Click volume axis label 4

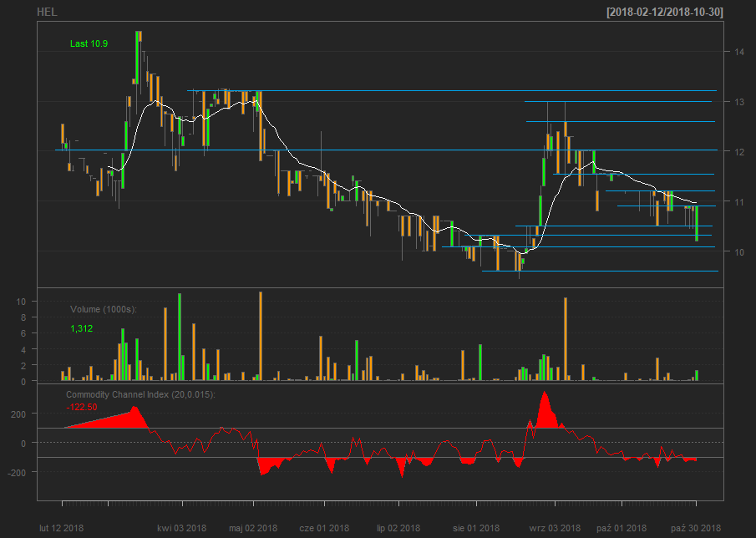[x=23, y=349]
